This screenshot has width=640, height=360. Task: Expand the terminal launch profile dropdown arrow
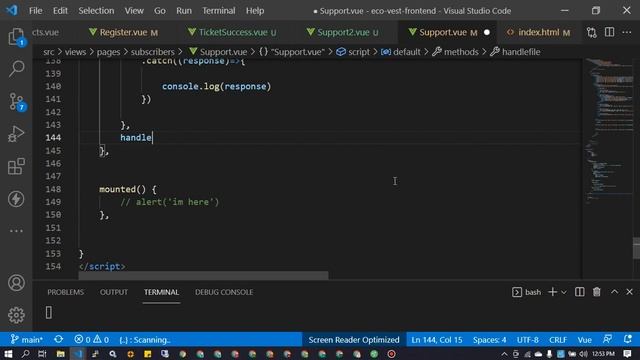click(564, 292)
